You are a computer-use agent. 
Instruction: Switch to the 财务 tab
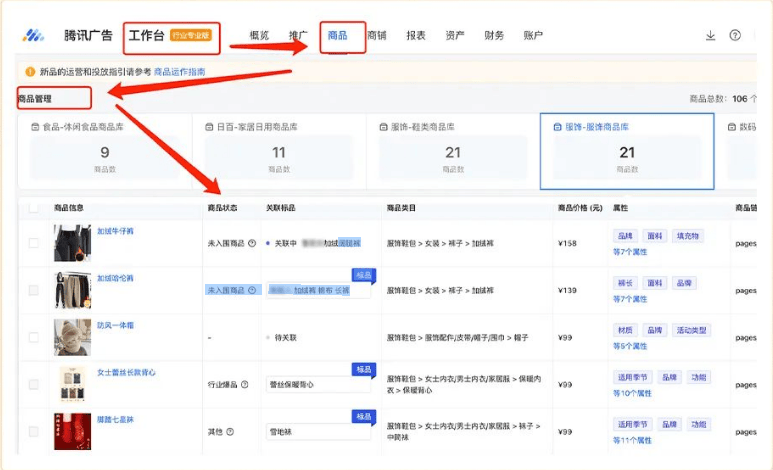tap(494, 36)
